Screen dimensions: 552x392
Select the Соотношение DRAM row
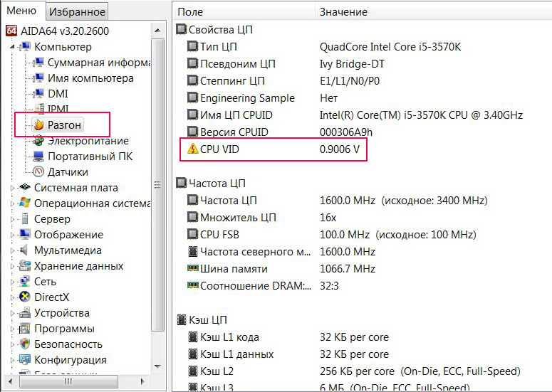click(x=363, y=285)
